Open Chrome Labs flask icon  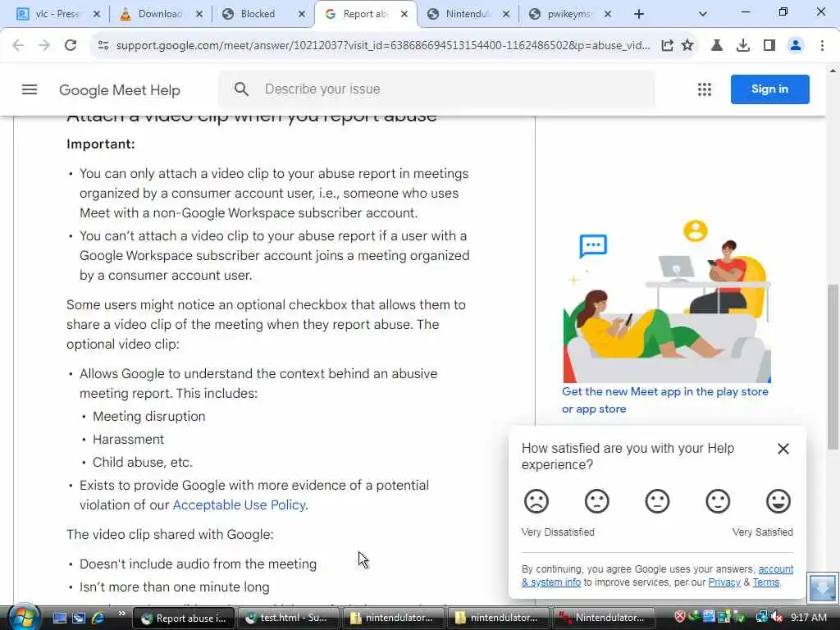point(717,46)
